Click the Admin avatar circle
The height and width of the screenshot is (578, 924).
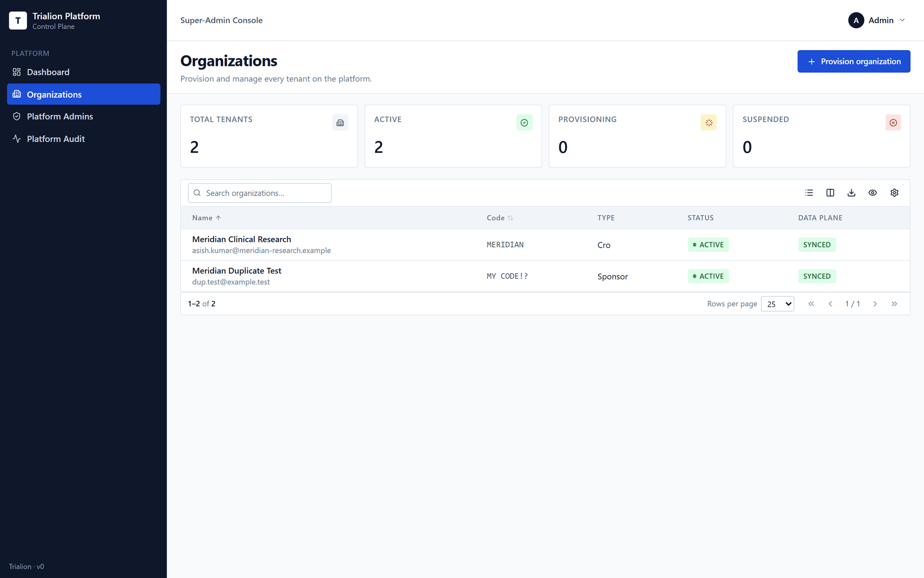(x=856, y=20)
